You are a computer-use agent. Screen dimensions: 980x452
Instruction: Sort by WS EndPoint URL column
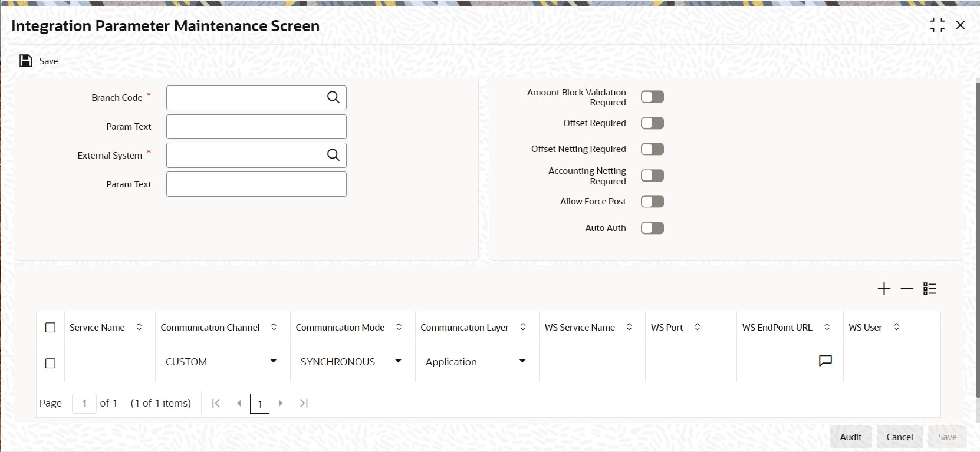click(x=827, y=327)
